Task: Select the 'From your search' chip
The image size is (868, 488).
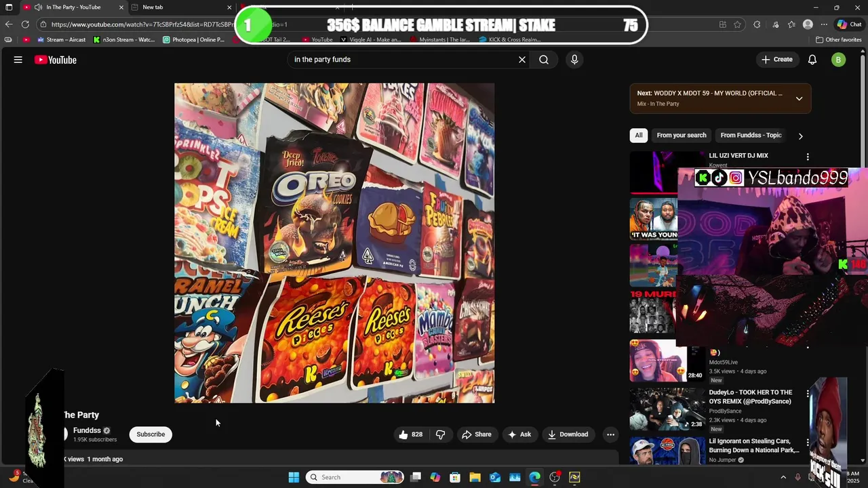Action: [682, 136]
